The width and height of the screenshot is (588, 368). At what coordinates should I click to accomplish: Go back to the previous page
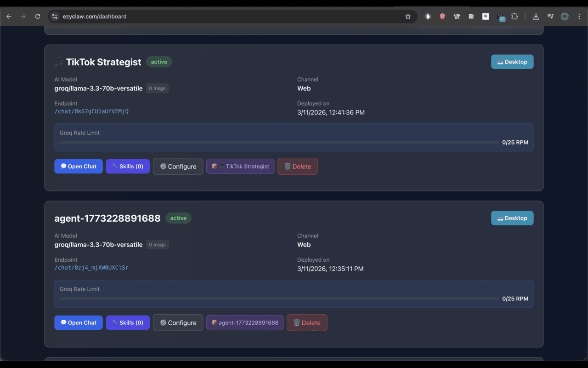pos(9,17)
